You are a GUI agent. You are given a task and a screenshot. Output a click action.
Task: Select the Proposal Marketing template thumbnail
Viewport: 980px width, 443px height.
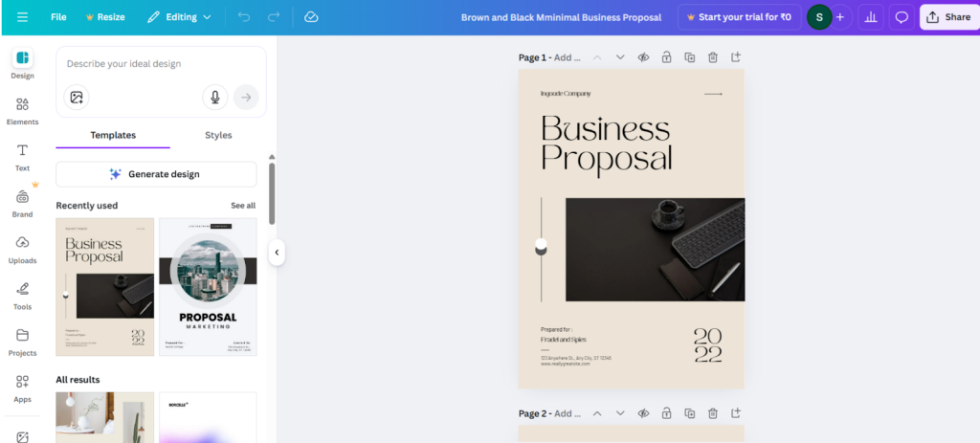[208, 287]
